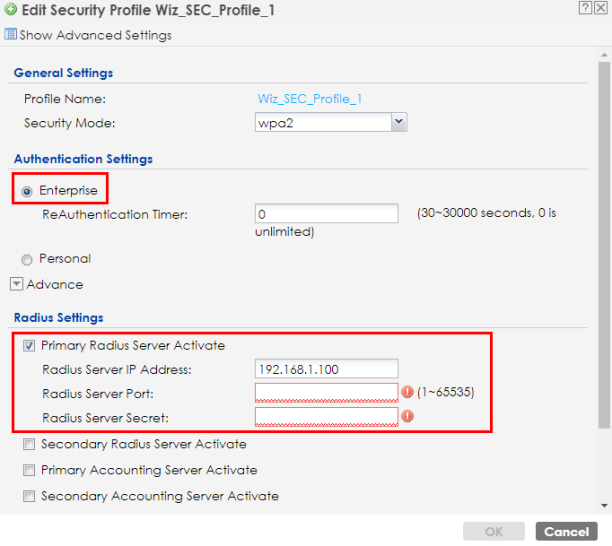Viewport: 612px width, 546px height.
Task: Click the Show Advanced Settings link
Action: pos(95,35)
